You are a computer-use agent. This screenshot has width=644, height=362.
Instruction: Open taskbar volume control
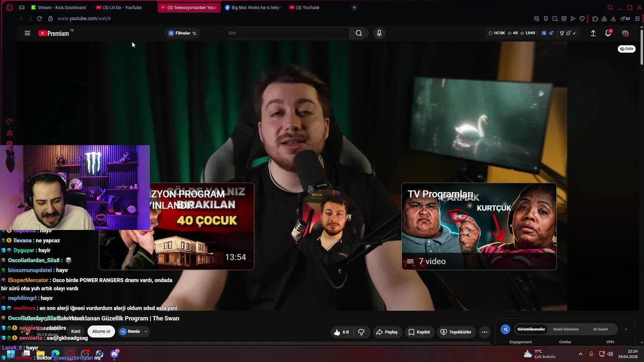[x=610, y=354]
